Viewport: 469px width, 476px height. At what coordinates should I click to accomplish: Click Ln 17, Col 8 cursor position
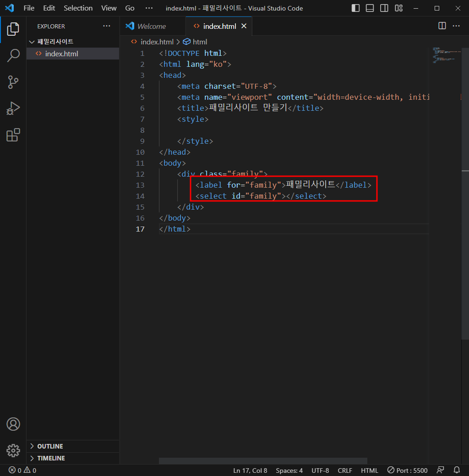click(x=250, y=471)
